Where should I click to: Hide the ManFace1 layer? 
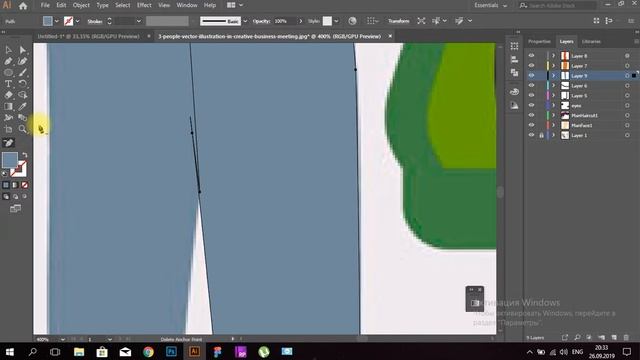click(531, 125)
